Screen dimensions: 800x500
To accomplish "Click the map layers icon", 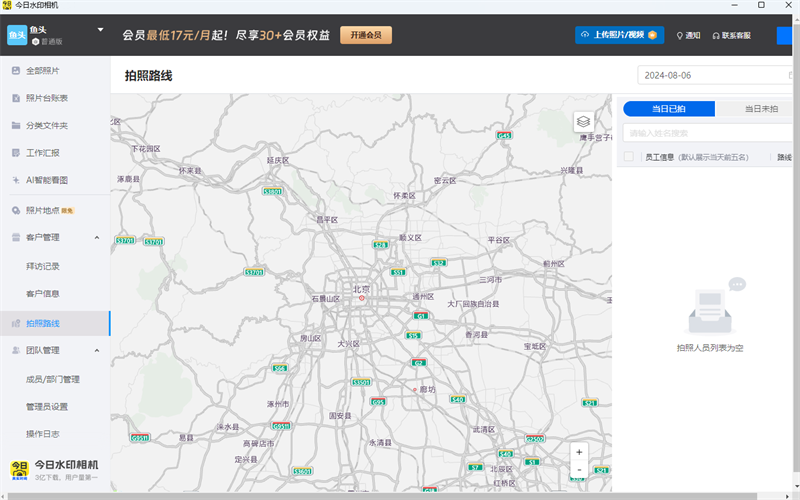I will tap(583, 121).
